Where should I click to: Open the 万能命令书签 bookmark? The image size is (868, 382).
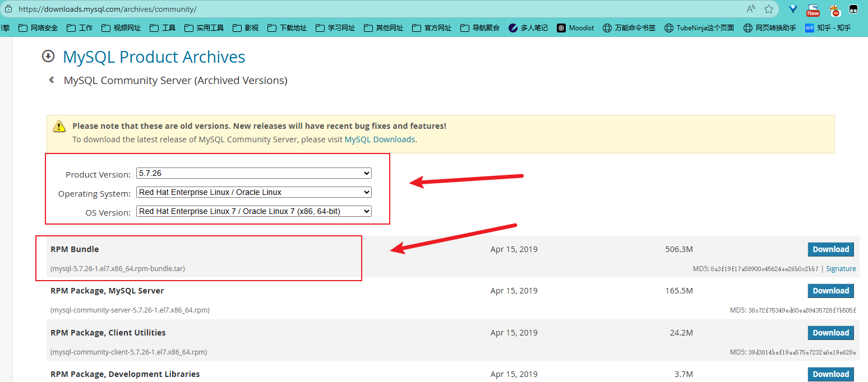click(629, 27)
